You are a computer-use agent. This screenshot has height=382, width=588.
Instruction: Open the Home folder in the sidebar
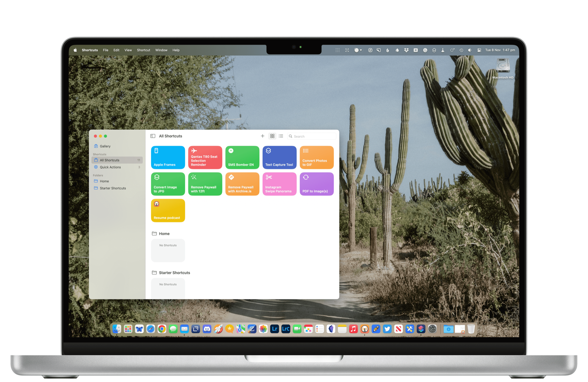click(x=104, y=181)
